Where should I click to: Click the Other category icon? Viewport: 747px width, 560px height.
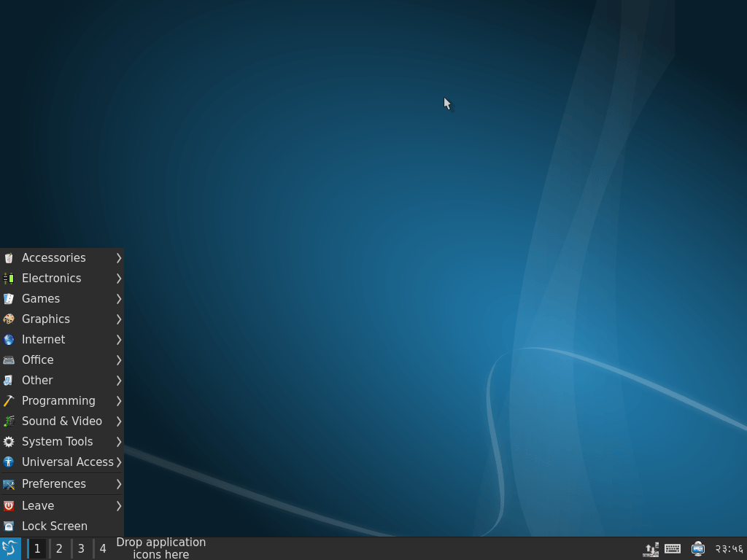pyautogui.click(x=9, y=381)
